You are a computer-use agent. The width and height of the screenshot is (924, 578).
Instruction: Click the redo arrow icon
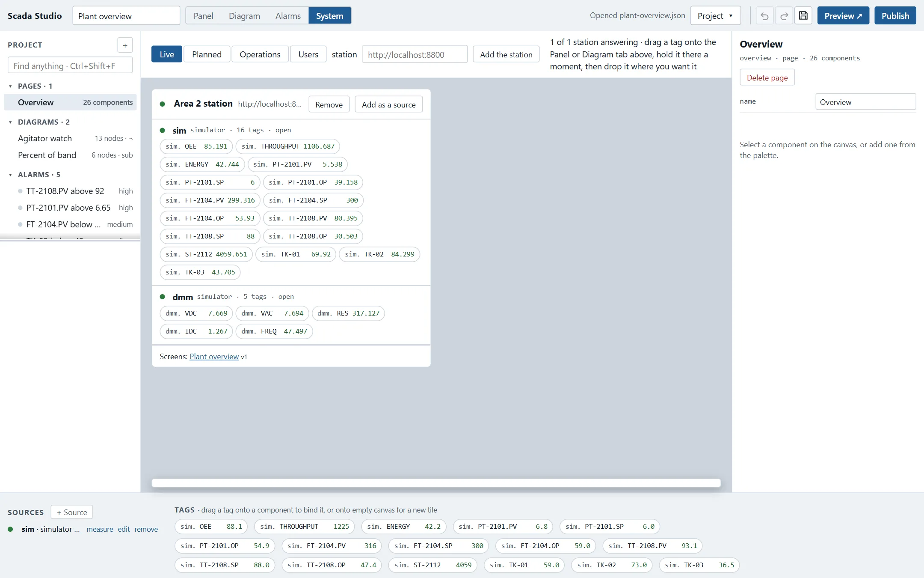pos(784,16)
